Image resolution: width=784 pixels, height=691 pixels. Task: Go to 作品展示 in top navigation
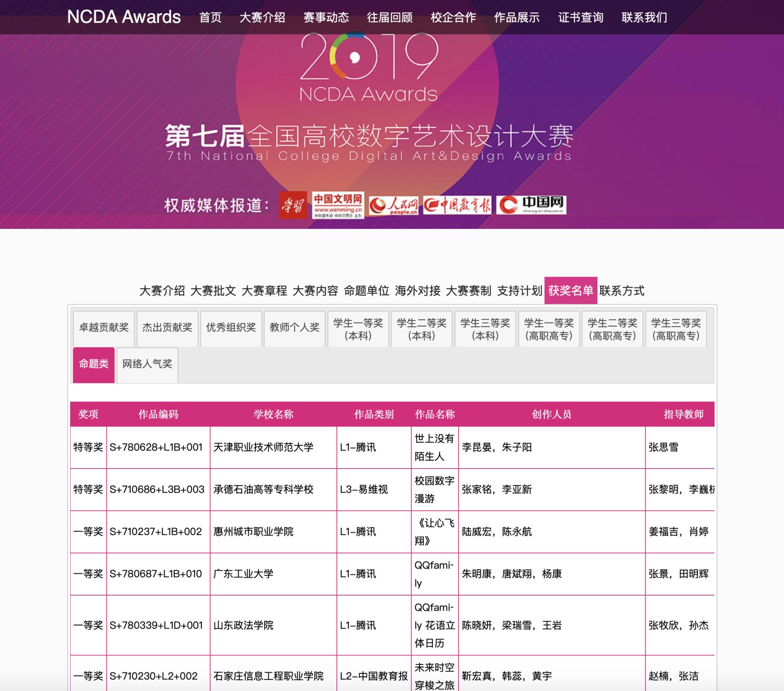[517, 18]
